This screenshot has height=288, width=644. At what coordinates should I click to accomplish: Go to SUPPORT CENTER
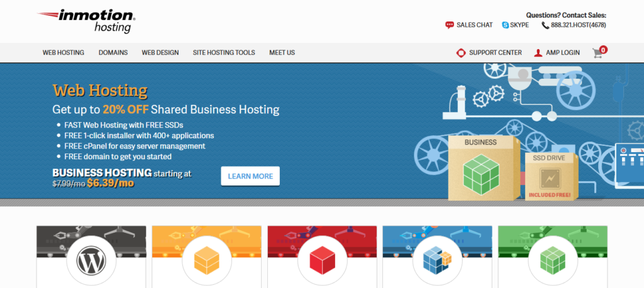pos(496,53)
